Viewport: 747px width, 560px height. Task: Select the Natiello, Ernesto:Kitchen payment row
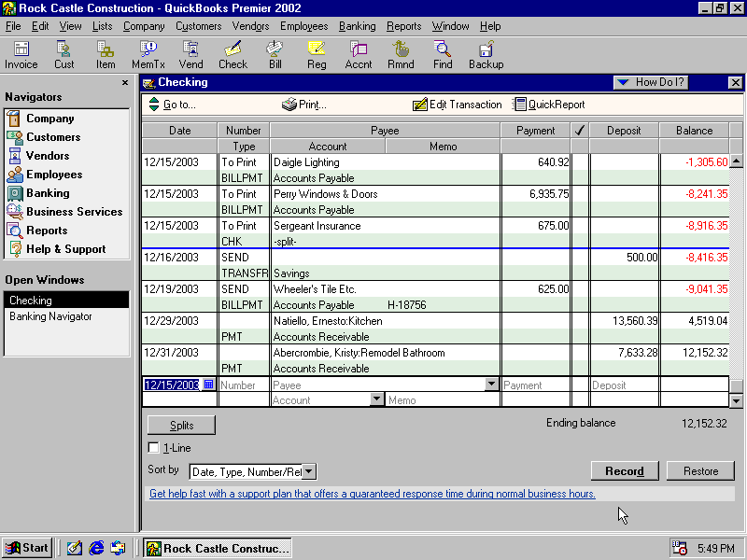tap(435, 329)
